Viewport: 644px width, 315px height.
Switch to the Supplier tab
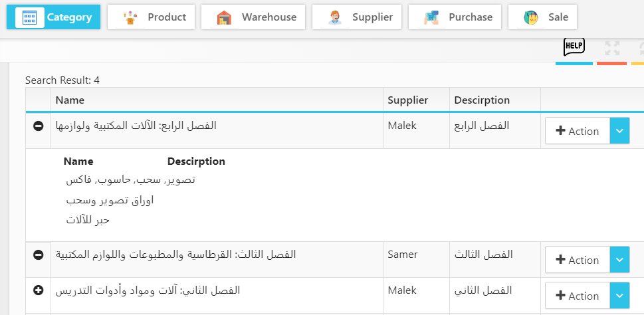click(x=357, y=17)
